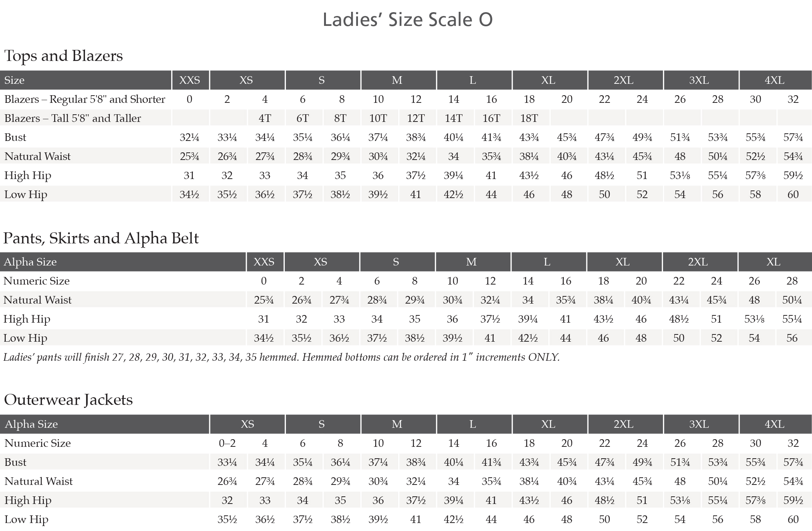812x531 pixels.
Task: Select the 18T tall blazer size cell
Action: [x=529, y=118]
